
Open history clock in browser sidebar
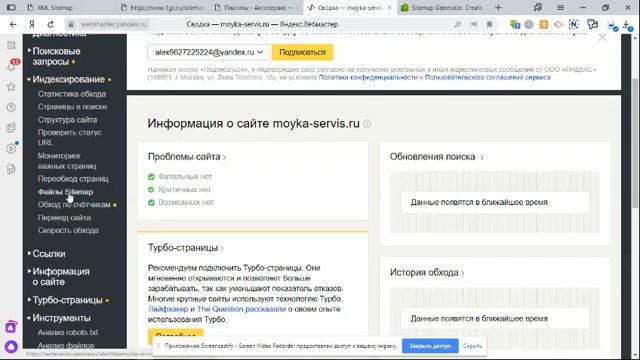[11, 107]
